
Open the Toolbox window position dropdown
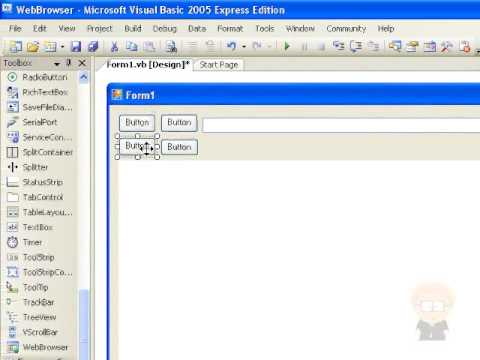tap(57, 63)
